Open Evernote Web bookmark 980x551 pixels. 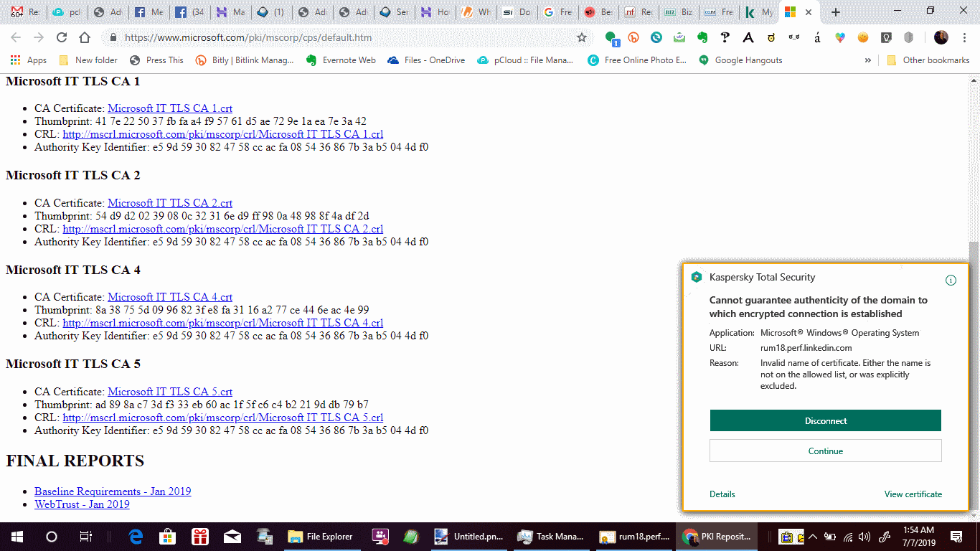341,60
